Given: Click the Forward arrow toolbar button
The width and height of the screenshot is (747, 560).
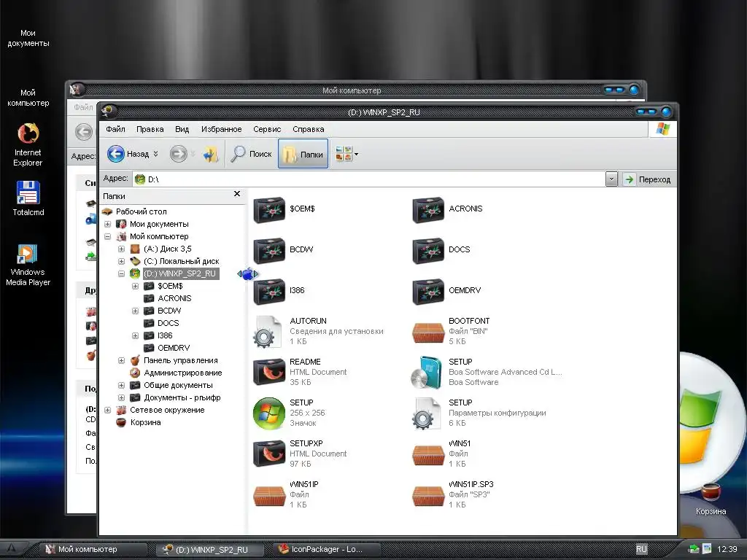Looking at the screenshot, I should coord(179,154).
